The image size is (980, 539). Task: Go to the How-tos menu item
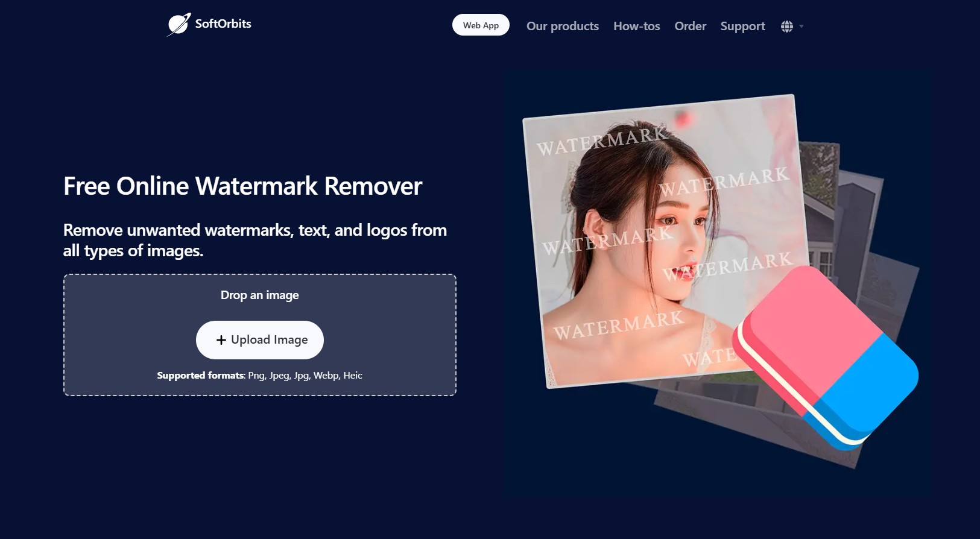[637, 26]
